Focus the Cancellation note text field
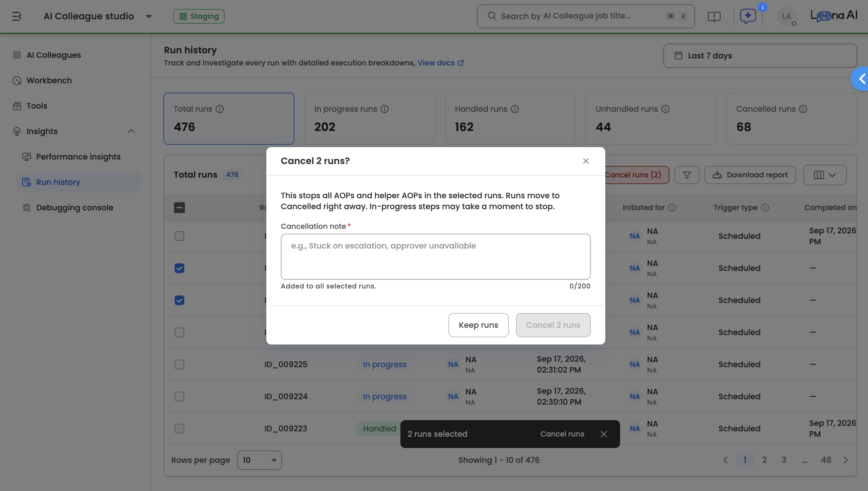This screenshot has height=491, width=868. (436, 257)
